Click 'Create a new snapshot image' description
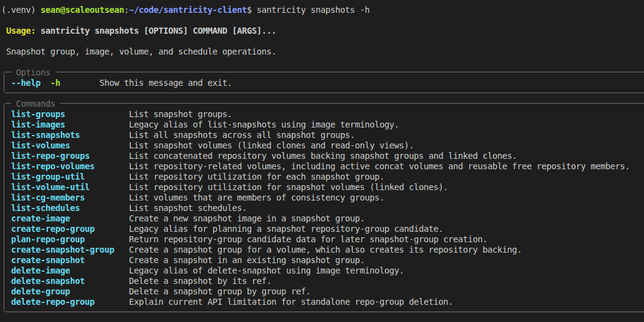The width and height of the screenshot is (644, 322). click(246, 218)
